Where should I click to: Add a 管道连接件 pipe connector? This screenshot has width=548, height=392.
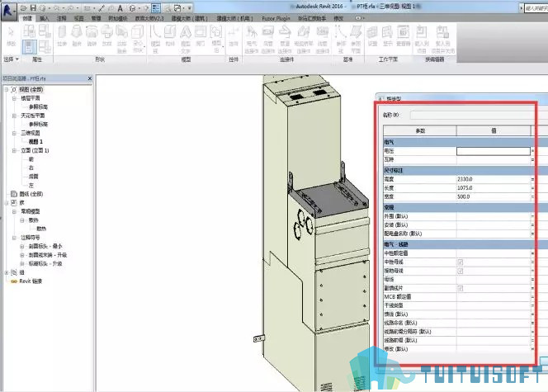point(285,39)
